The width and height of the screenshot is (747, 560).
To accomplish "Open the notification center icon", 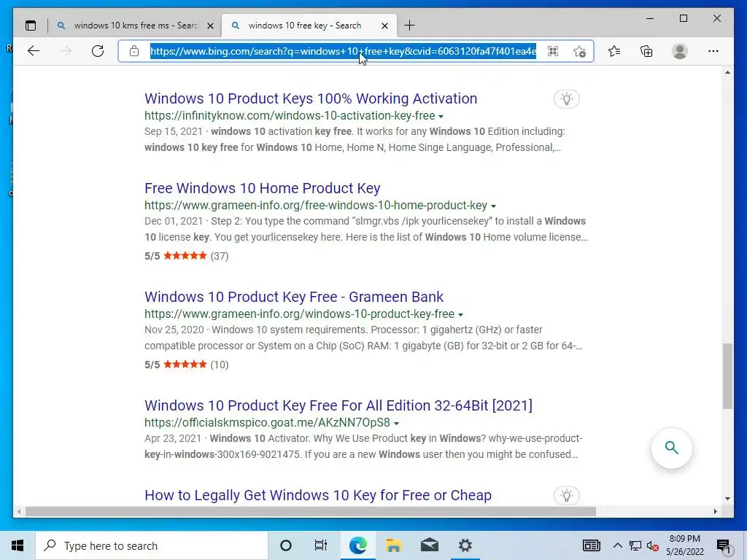I will (x=724, y=546).
